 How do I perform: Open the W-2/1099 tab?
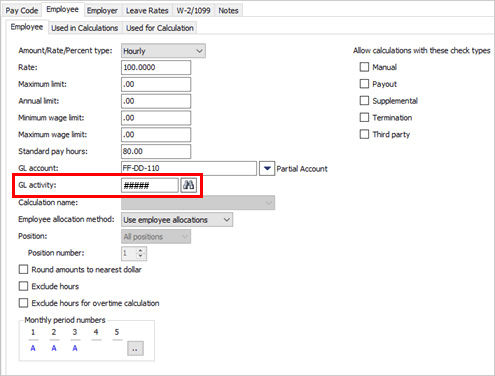193,11
